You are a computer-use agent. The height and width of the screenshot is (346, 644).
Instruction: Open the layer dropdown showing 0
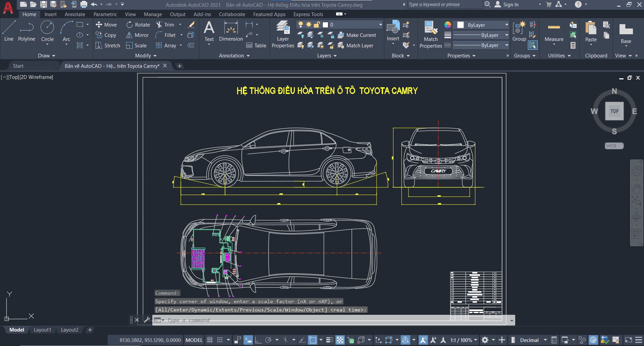tap(339, 24)
